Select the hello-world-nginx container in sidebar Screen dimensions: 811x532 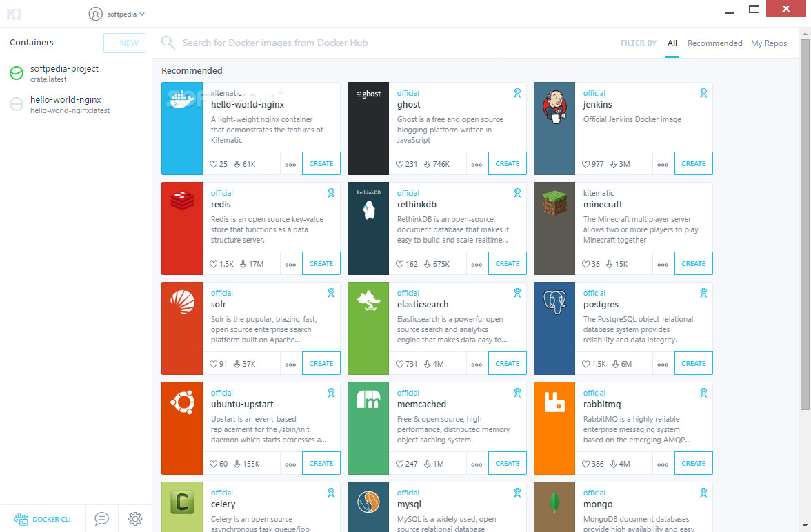click(76, 105)
